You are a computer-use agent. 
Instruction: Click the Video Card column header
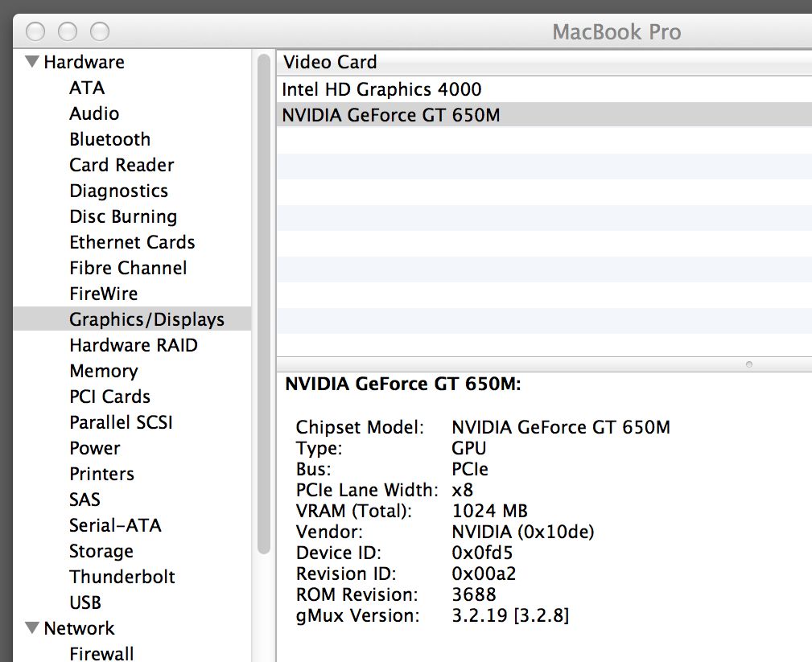(330, 62)
